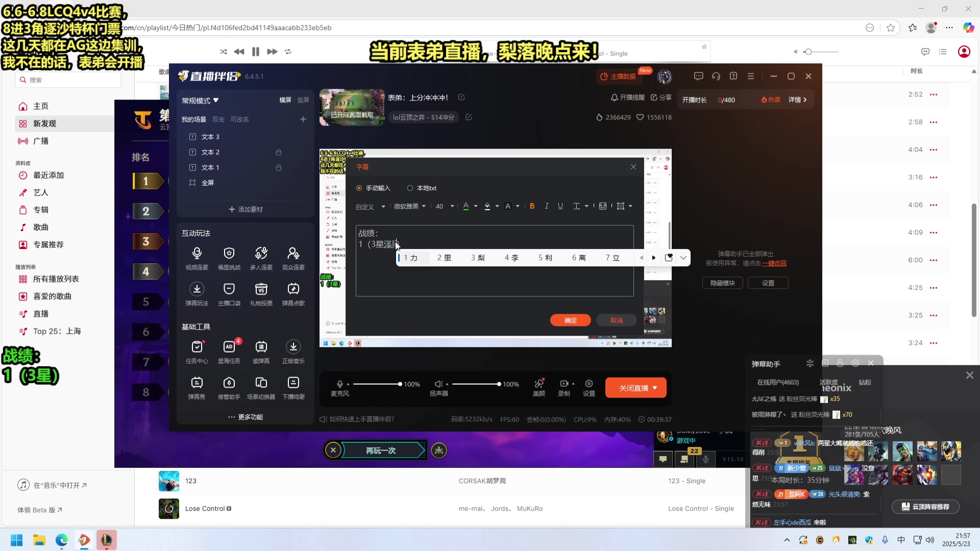Expand fill color dropdown arrow
Image resolution: width=980 pixels, height=551 pixels.
point(497,207)
